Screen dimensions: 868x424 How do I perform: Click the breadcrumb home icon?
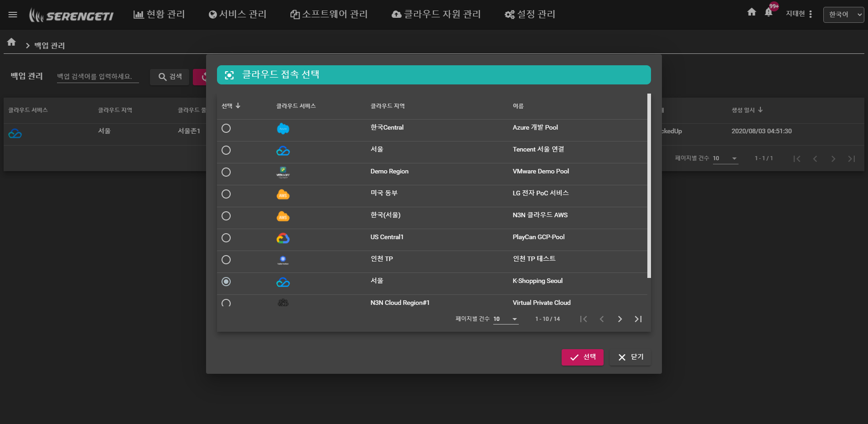(x=11, y=42)
